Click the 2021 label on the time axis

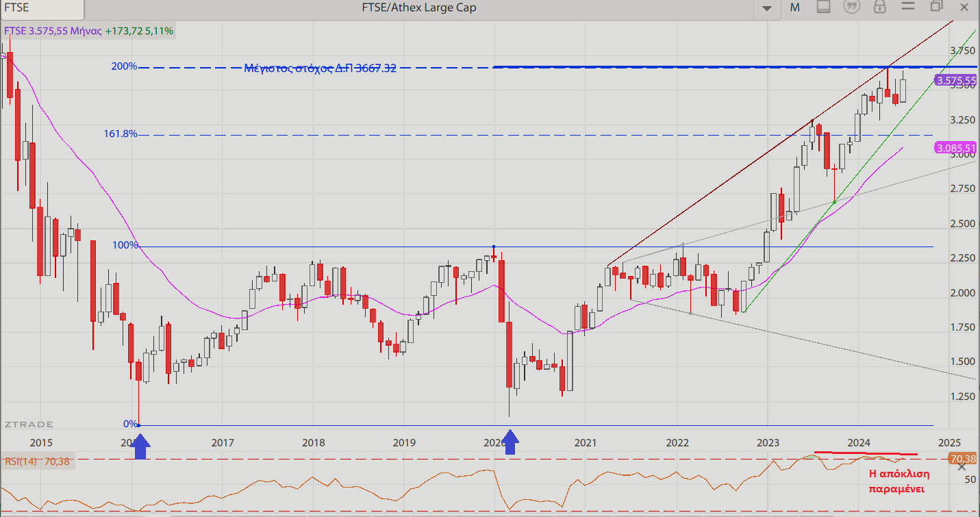pos(586,443)
